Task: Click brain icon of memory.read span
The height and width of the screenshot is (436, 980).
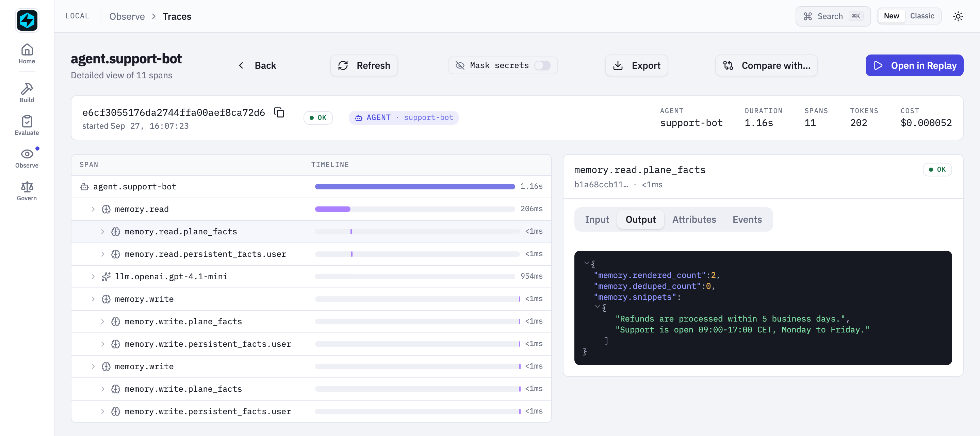Action: 106,209
